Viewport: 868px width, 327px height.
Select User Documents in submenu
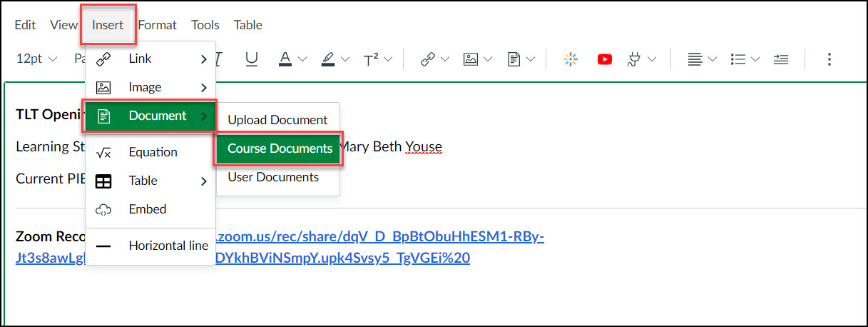pyautogui.click(x=278, y=177)
